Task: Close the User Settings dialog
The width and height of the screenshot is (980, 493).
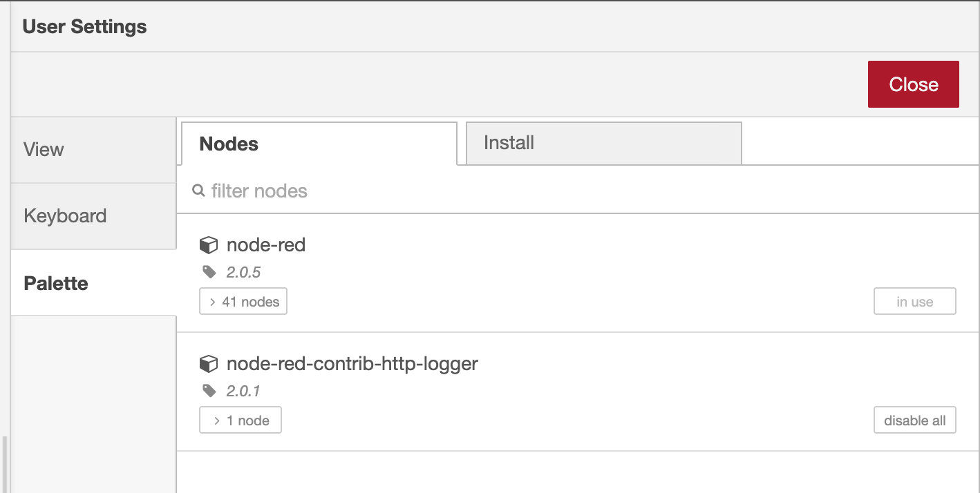Action: [x=913, y=84]
